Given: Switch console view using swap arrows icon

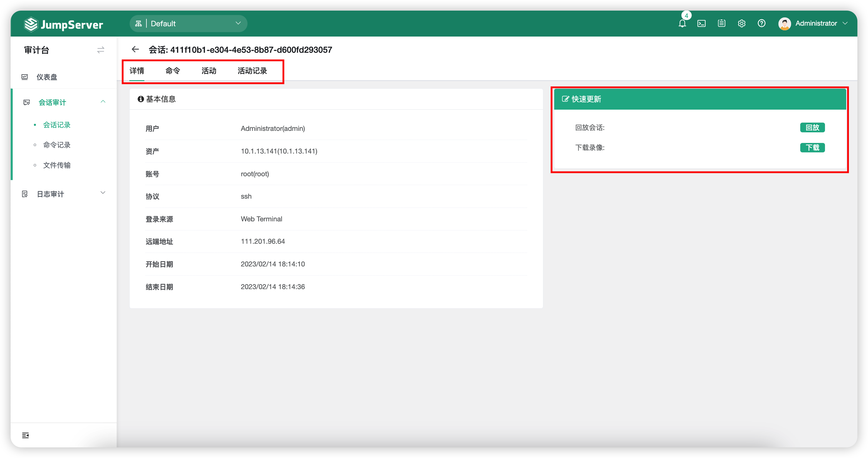Looking at the screenshot, I should coord(101,50).
